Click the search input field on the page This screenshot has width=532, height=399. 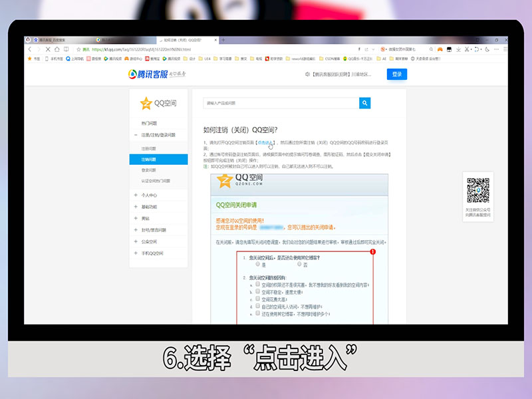(281, 103)
